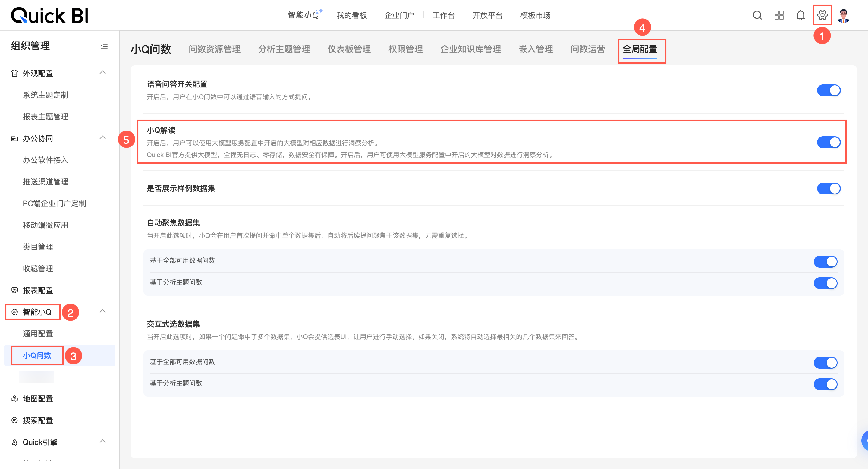Collapse the Quick引擎 section chevron
Screen dimensions: 868x469
coord(103,442)
